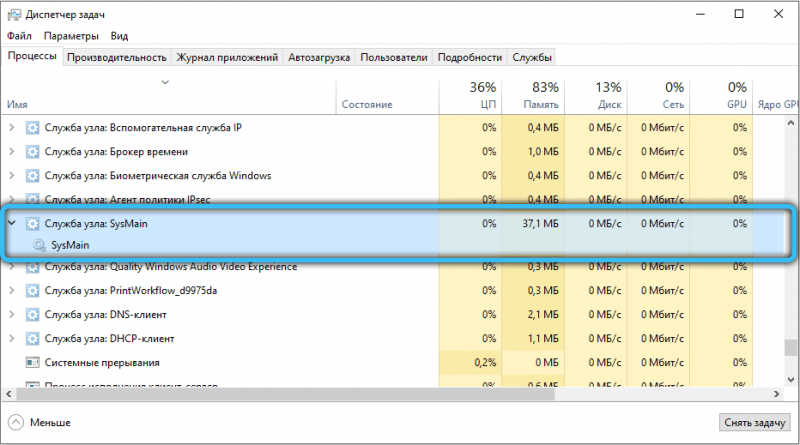Sort by the GPU column header

pyautogui.click(x=721, y=97)
